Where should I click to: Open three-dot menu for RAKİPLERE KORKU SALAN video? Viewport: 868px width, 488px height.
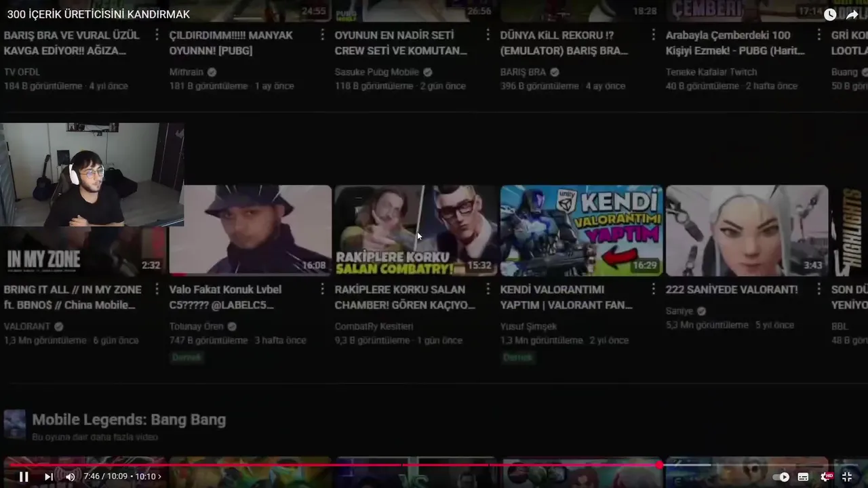point(488,289)
